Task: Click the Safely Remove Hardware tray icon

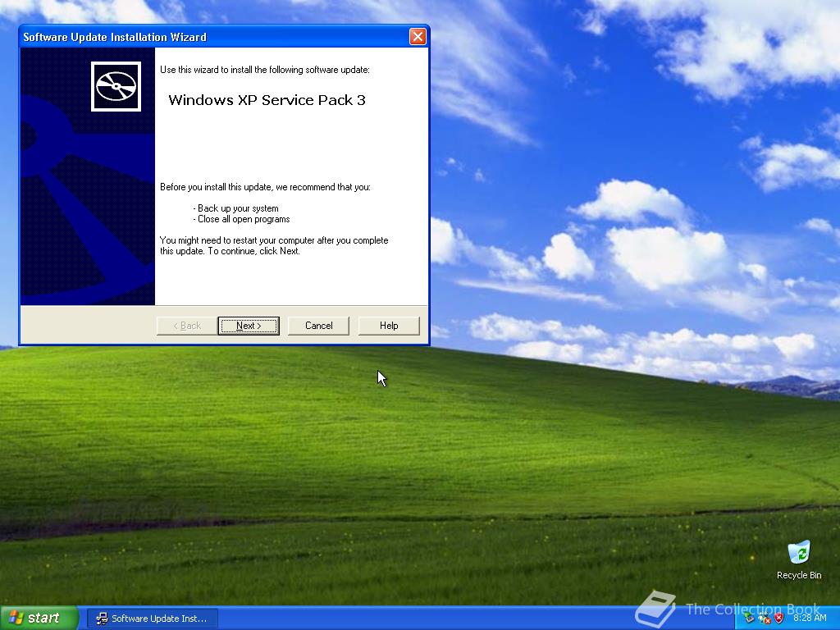Action: [749, 618]
